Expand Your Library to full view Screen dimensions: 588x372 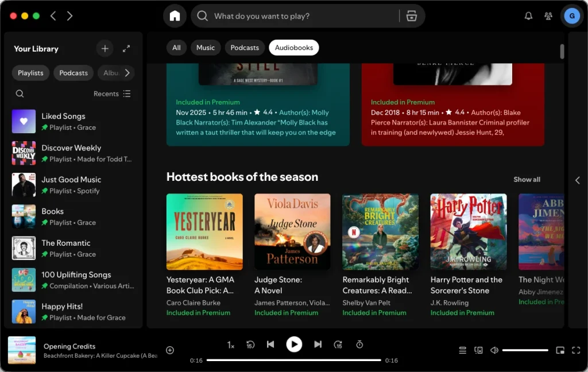pyautogui.click(x=126, y=49)
